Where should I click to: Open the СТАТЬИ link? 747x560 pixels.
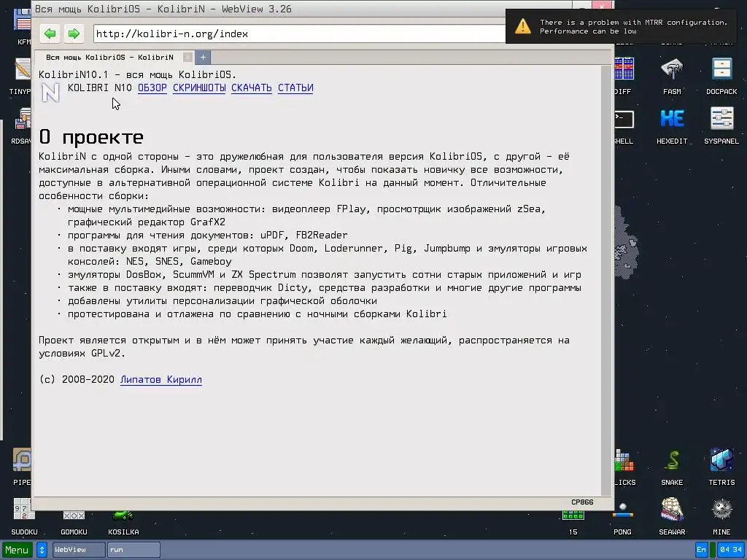(x=295, y=87)
